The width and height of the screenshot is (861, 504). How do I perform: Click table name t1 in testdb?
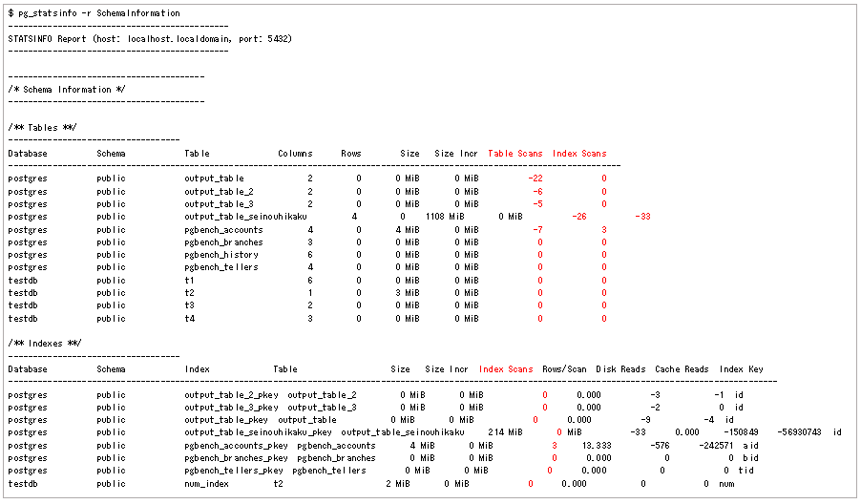pyautogui.click(x=189, y=281)
